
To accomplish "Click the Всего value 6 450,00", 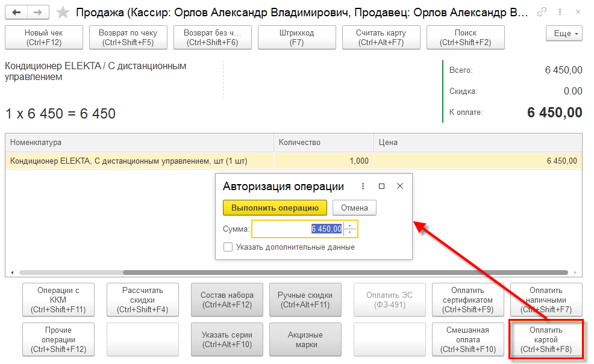I will 563,70.
